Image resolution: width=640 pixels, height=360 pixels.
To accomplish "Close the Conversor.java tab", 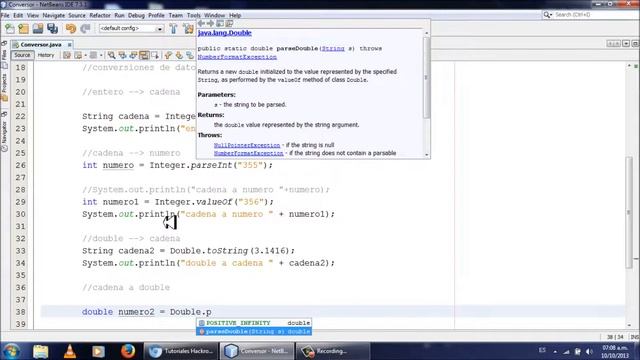I will (69, 44).
